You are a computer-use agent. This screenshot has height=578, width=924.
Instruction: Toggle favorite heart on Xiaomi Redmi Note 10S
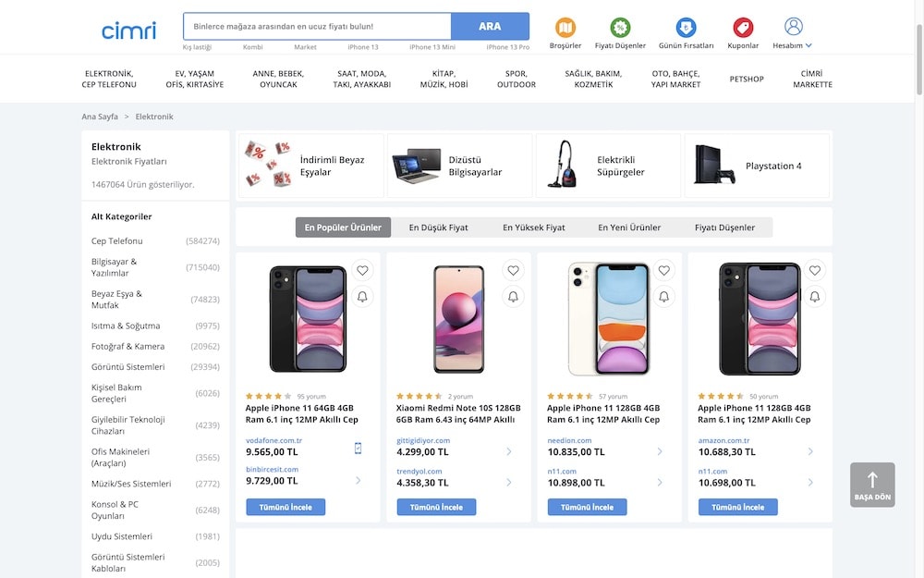click(514, 271)
